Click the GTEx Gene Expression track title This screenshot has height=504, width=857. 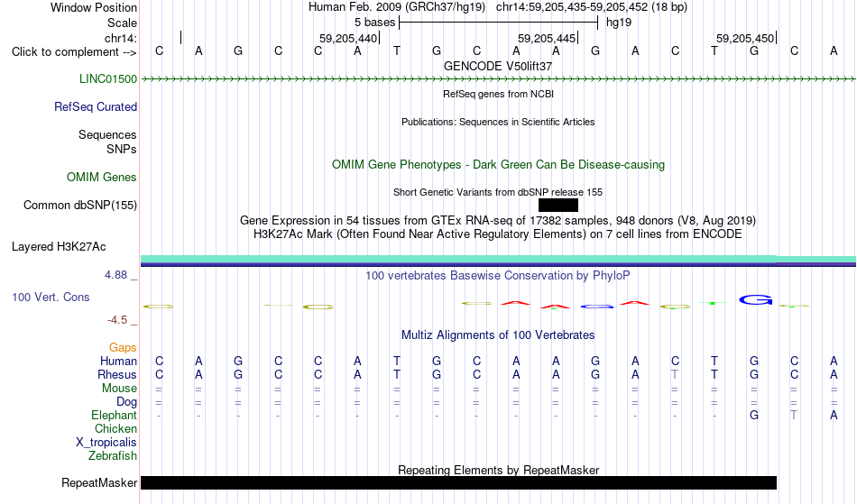tap(498, 221)
